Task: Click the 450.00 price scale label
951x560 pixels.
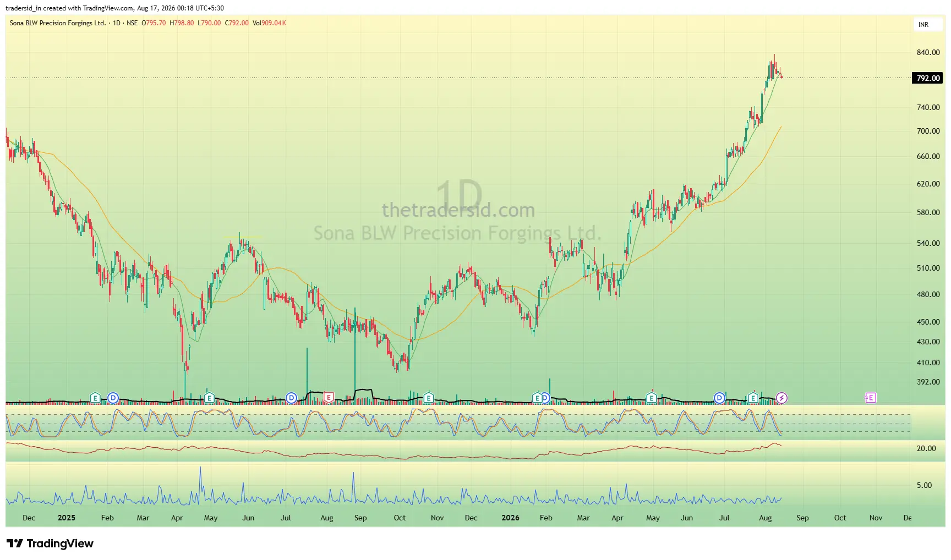Action: (928, 322)
